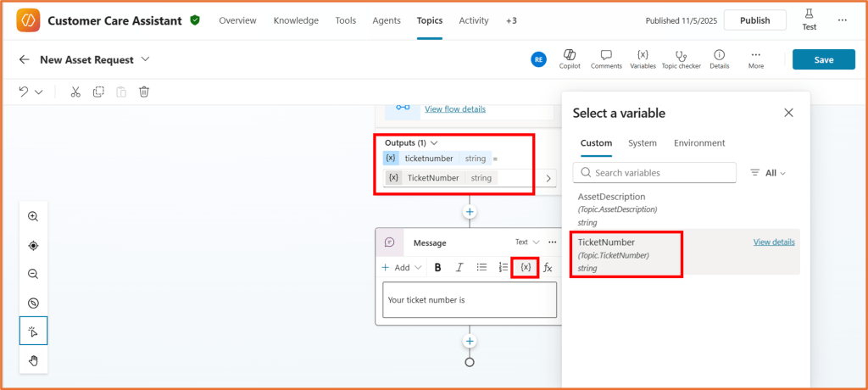The image size is (868, 390).
Task: Click the Customer Care Assistant agent logo
Action: point(26,20)
